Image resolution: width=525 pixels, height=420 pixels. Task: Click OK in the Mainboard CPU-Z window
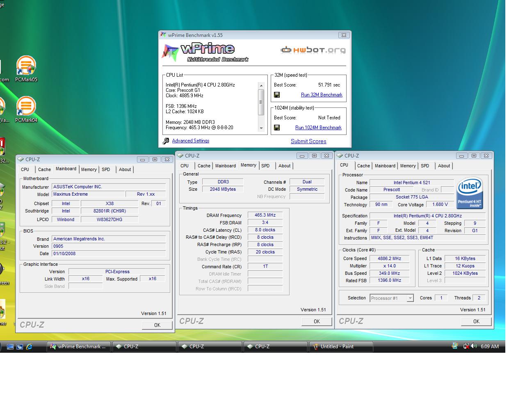pyautogui.click(x=157, y=325)
